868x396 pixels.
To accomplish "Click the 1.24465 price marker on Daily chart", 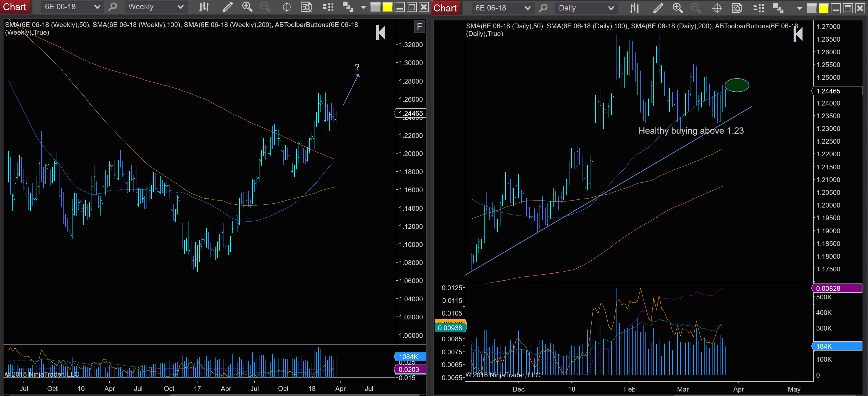I will [837, 91].
